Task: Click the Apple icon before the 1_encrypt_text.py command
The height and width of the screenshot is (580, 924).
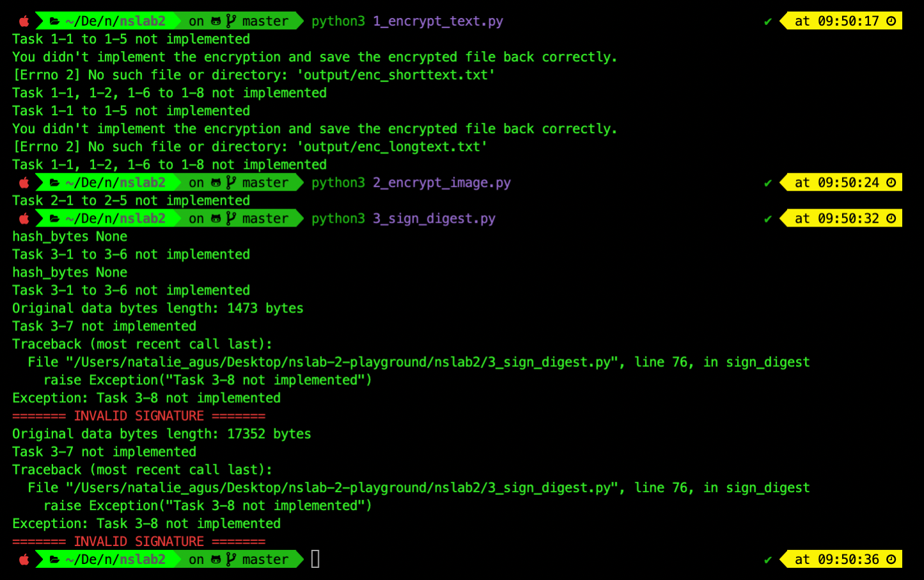Action: [24, 21]
